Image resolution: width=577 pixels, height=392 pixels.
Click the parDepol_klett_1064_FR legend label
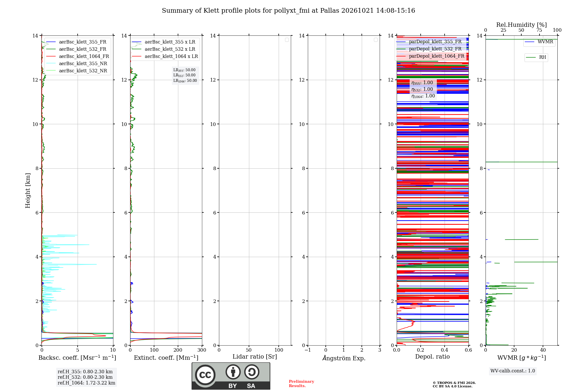click(437, 56)
